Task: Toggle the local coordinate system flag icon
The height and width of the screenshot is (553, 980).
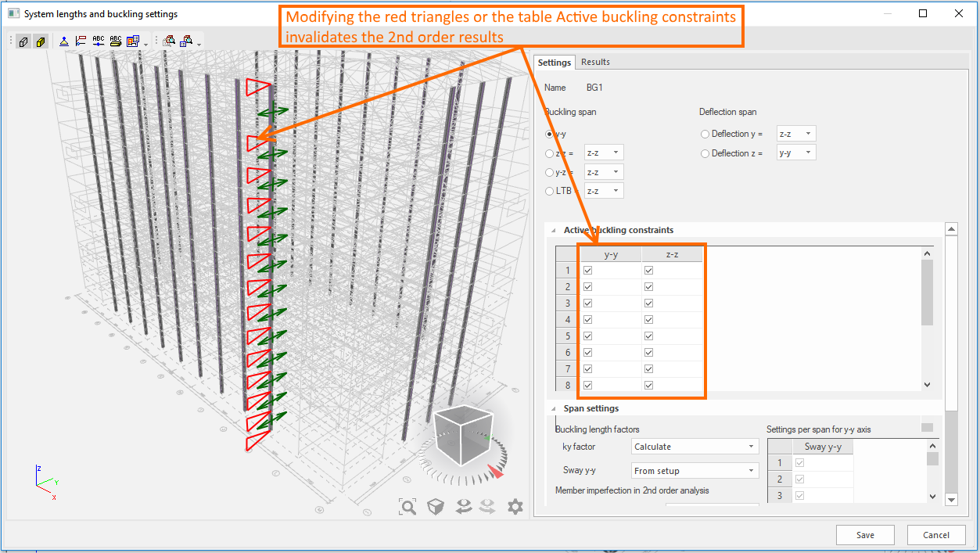Action: coord(81,41)
